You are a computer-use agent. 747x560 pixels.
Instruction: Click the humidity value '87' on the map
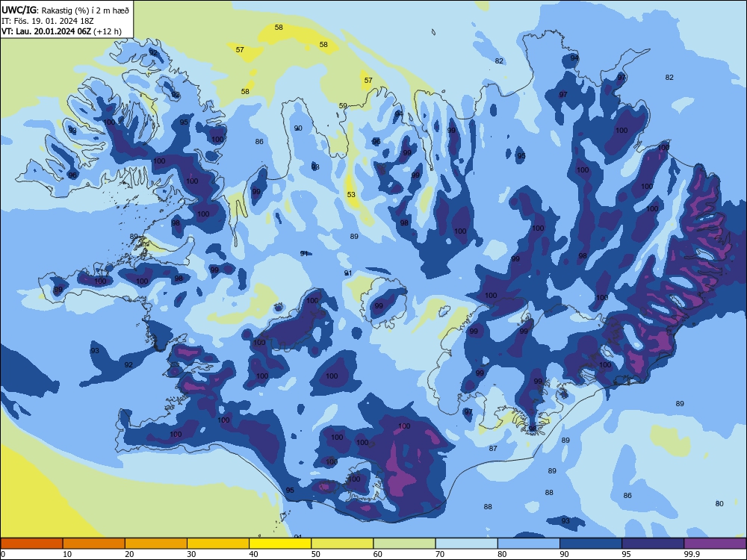[493, 448]
